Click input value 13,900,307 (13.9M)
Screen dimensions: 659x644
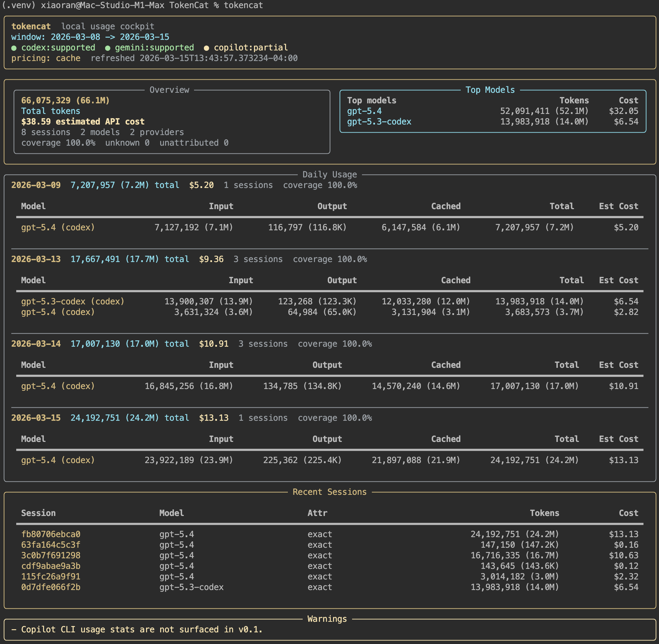[208, 302]
